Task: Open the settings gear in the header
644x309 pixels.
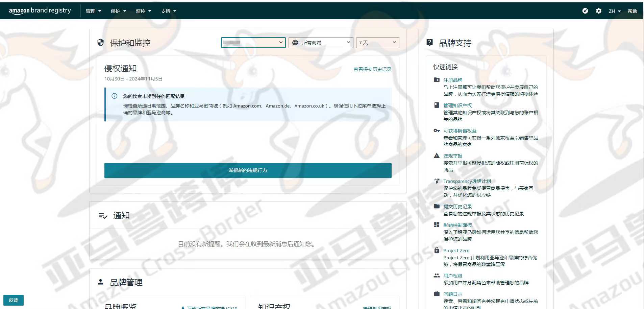Action: pyautogui.click(x=599, y=11)
